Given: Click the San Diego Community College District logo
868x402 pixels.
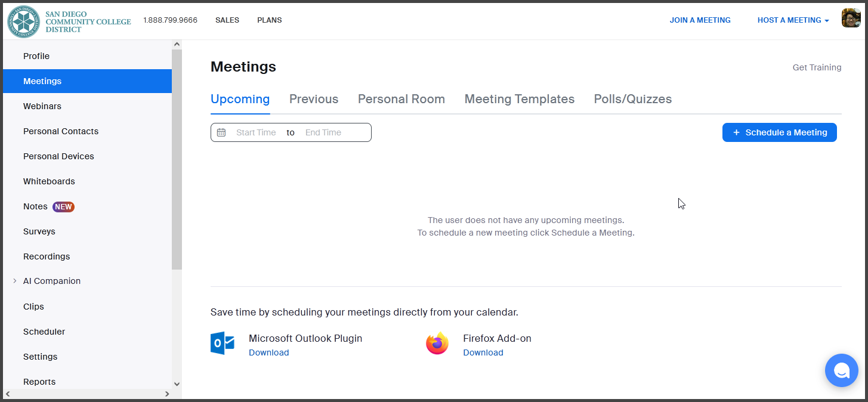Looking at the screenshot, I should pyautogui.click(x=24, y=21).
